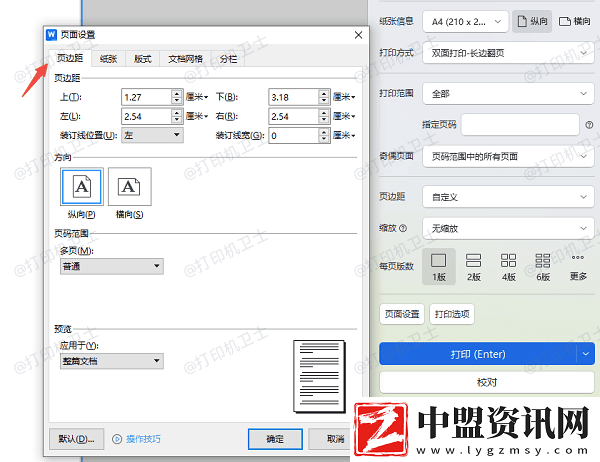Viewport: 600px width, 462px height.
Task: Open the 奇偶页面 dropdown
Action: coord(509,156)
